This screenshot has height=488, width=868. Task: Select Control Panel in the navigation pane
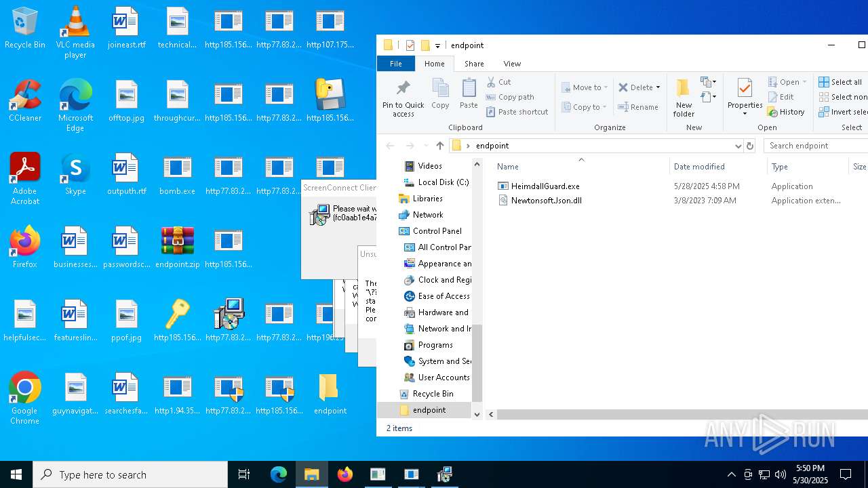point(437,231)
